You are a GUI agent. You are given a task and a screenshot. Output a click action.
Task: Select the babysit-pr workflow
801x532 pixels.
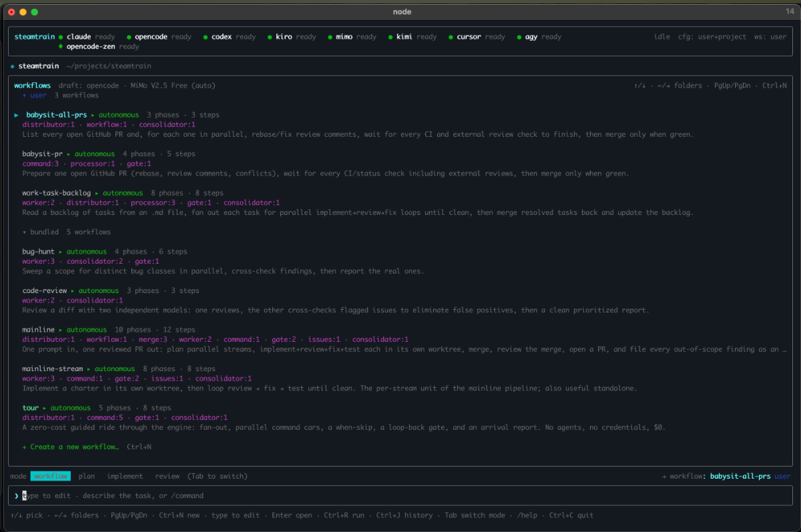(x=42, y=154)
